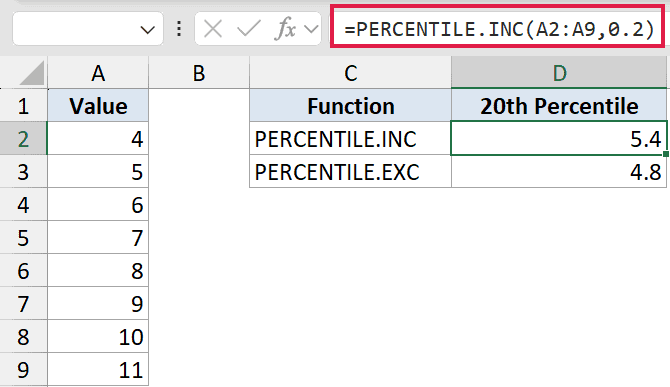Select row 8 header
The height and width of the screenshot is (387, 670).
point(24,336)
